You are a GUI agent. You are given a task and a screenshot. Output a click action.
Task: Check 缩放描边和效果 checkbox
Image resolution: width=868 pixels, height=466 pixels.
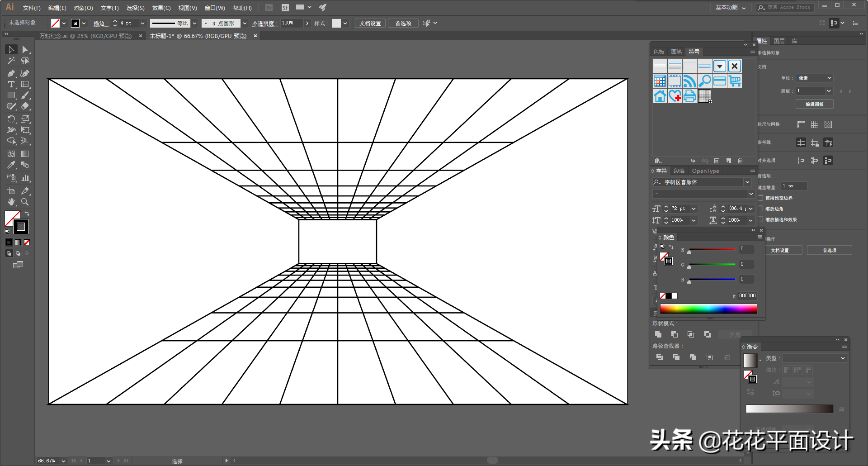(761, 219)
